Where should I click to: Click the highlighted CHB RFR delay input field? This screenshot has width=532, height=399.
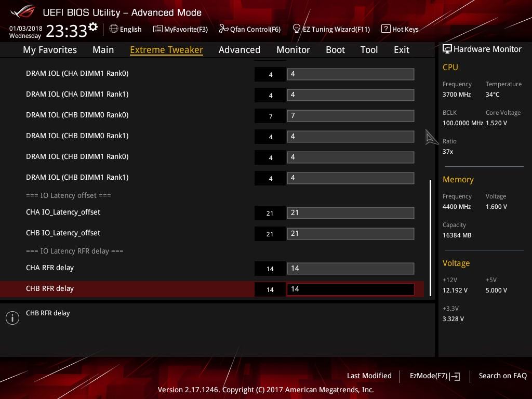click(351, 289)
